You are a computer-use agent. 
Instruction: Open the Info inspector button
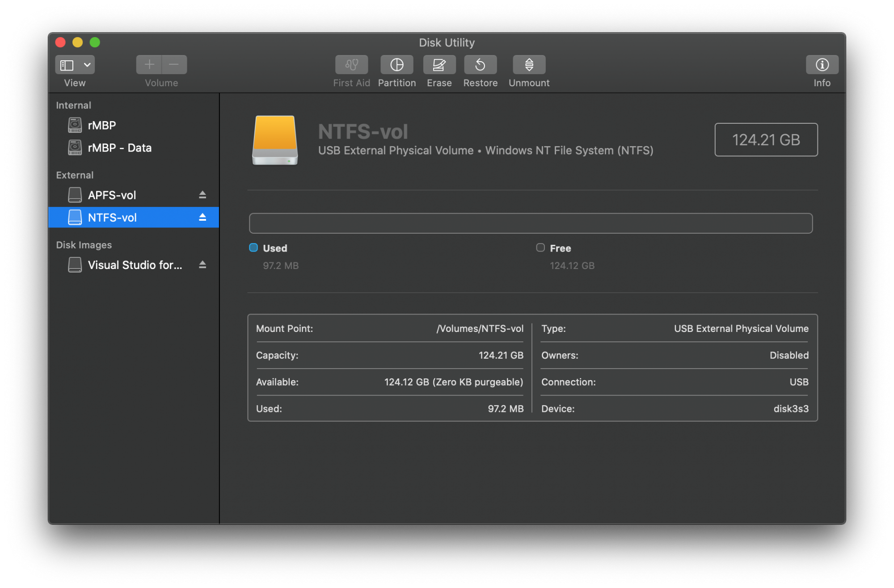click(x=822, y=65)
